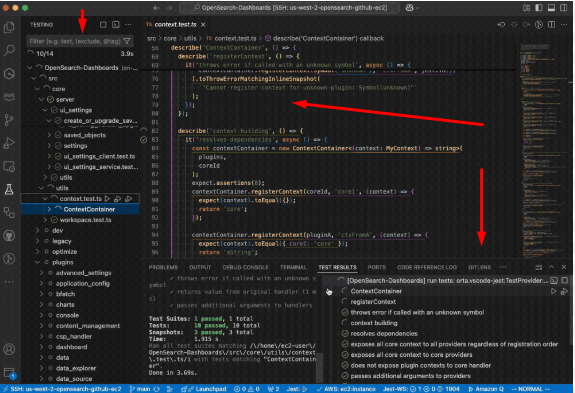Expand the dev folder in test tree

37,230
